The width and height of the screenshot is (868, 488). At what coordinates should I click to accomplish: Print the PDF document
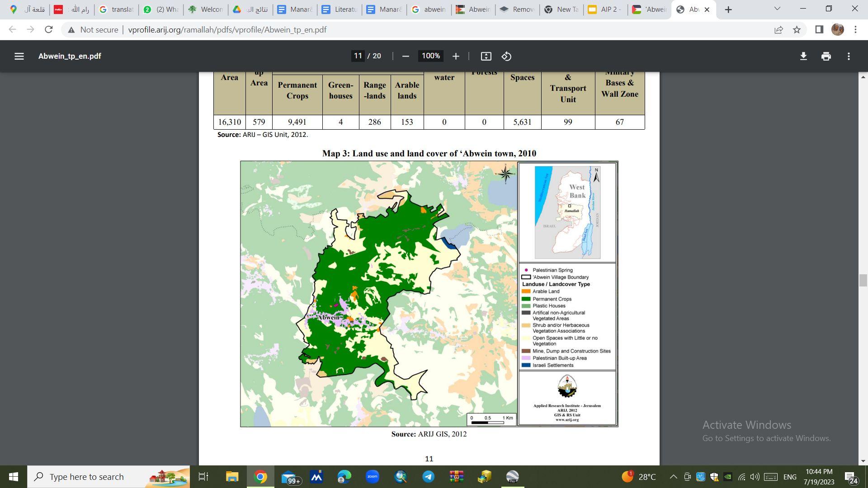826,56
